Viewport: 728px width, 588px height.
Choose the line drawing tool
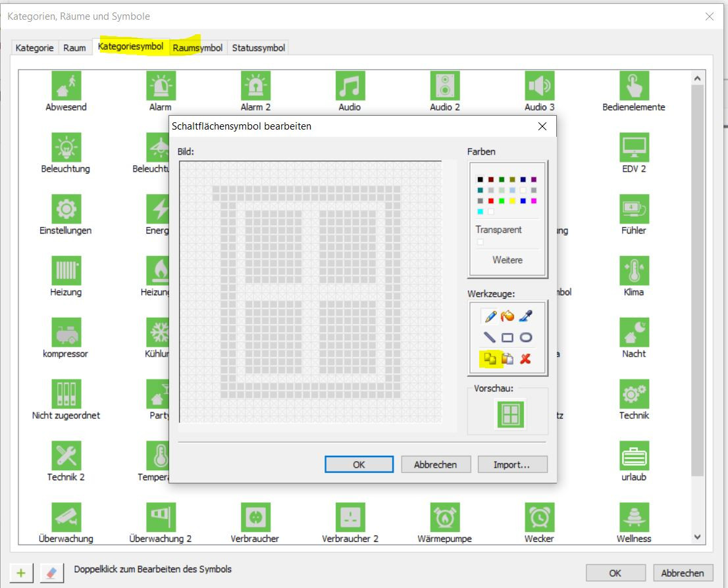point(490,337)
